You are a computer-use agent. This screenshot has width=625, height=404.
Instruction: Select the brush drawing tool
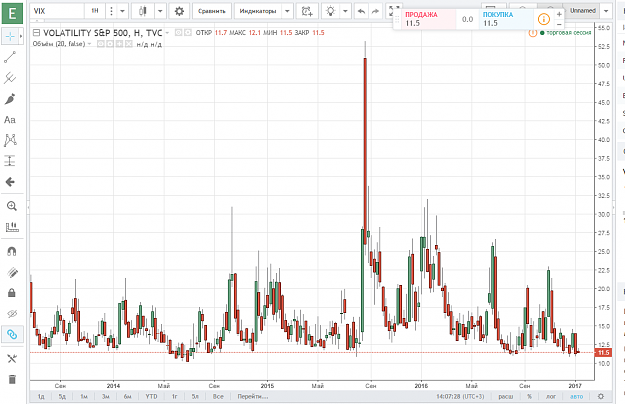(10, 99)
